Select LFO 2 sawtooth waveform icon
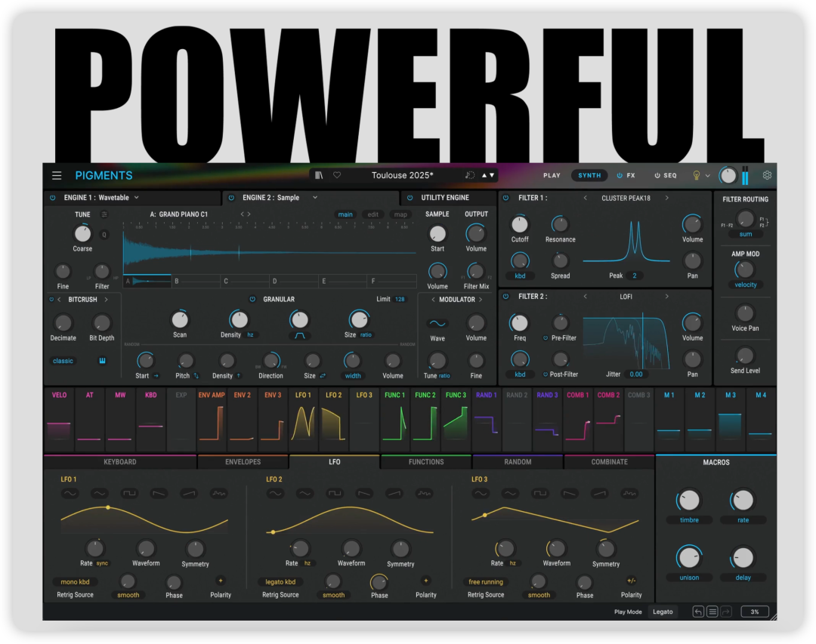 tap(365, 493)
